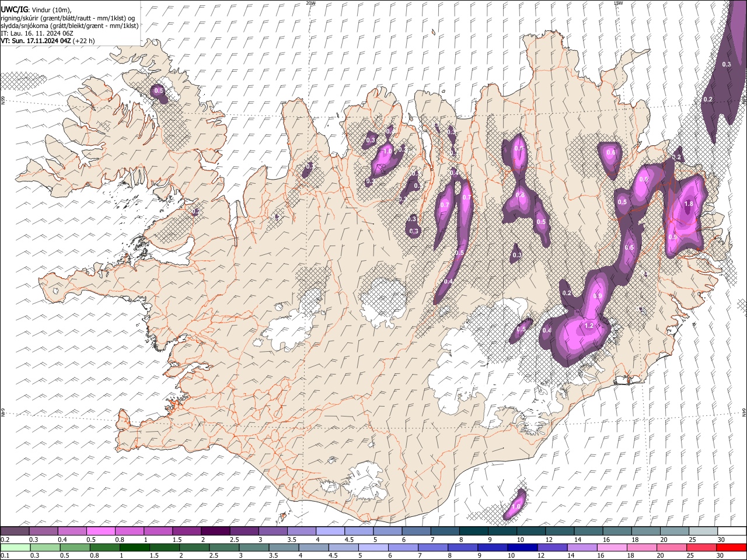Select the light pink swatch at 16 in lower legend
This screenshot has width=747, height=560.
(x=612, y=547)
